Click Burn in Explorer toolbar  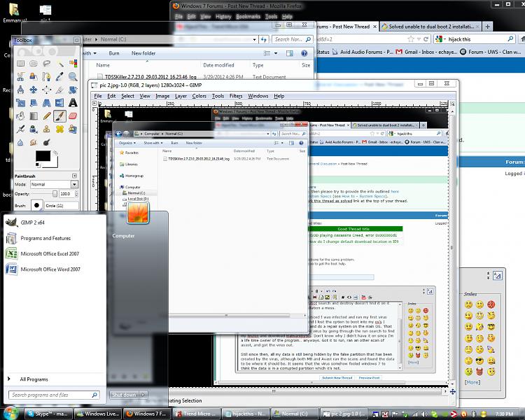coord(114,53)
